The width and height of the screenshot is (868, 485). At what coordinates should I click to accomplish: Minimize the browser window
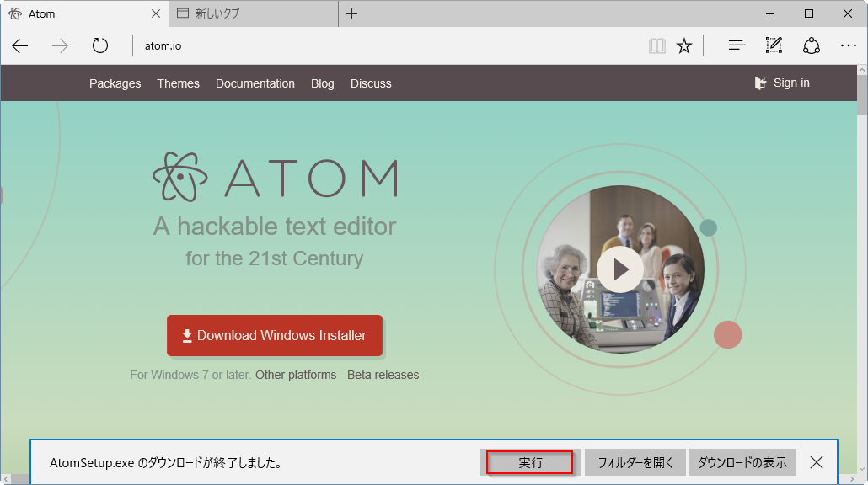click(x=770, y=13)
